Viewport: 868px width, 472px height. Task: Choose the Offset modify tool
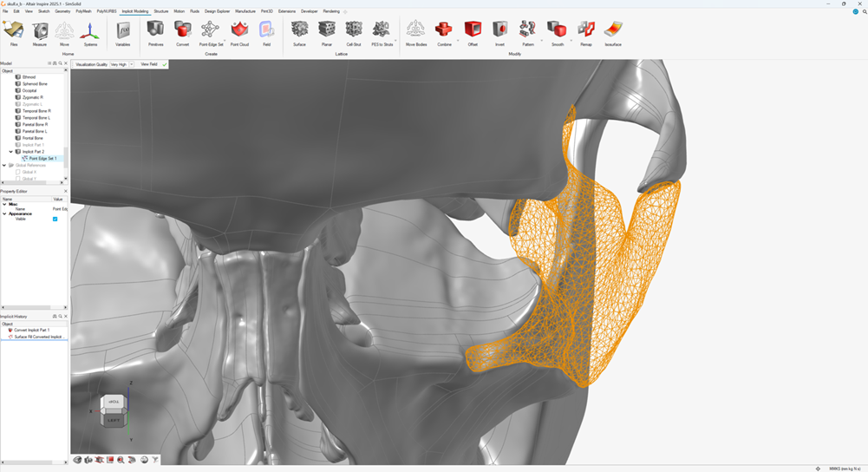click(x=473, y=31)
